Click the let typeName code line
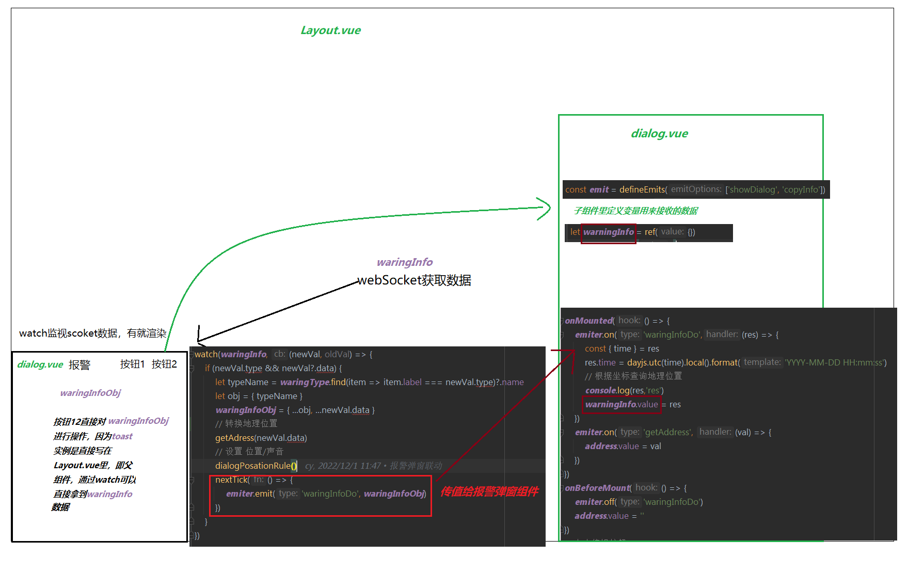 (370, 383)
